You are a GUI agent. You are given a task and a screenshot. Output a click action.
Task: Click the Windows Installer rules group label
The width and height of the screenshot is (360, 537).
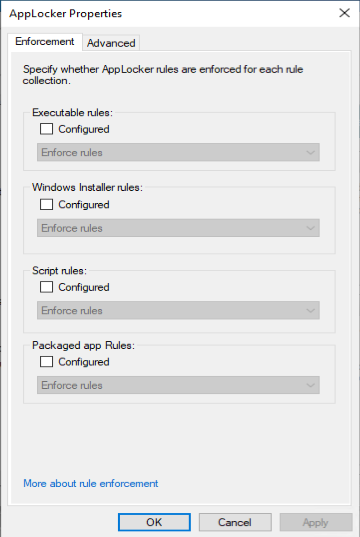pyautogui.click(x=87, y=187)
